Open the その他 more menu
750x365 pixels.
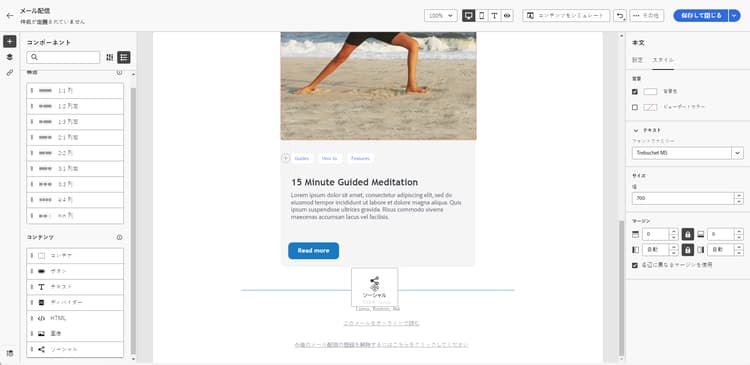coord(647,15)
